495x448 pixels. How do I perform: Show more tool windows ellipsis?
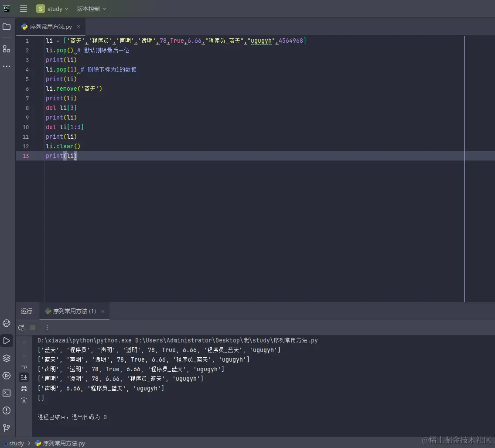(x=7, y=66)
